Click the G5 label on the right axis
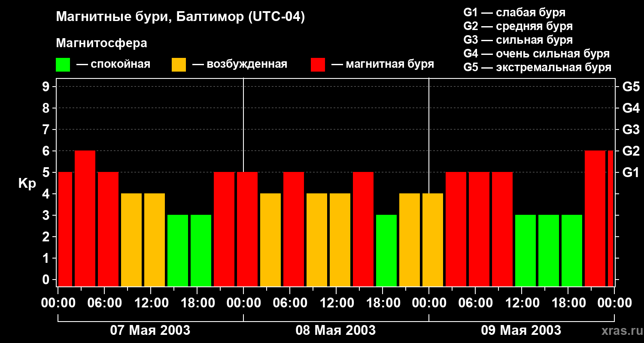Screen dimensions: 644x343 pos(631,87)
